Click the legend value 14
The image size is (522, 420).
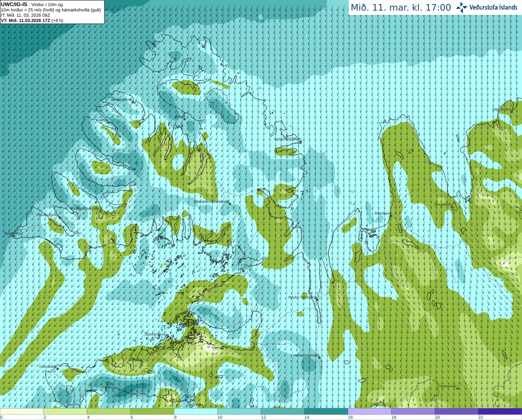(307, 417)
